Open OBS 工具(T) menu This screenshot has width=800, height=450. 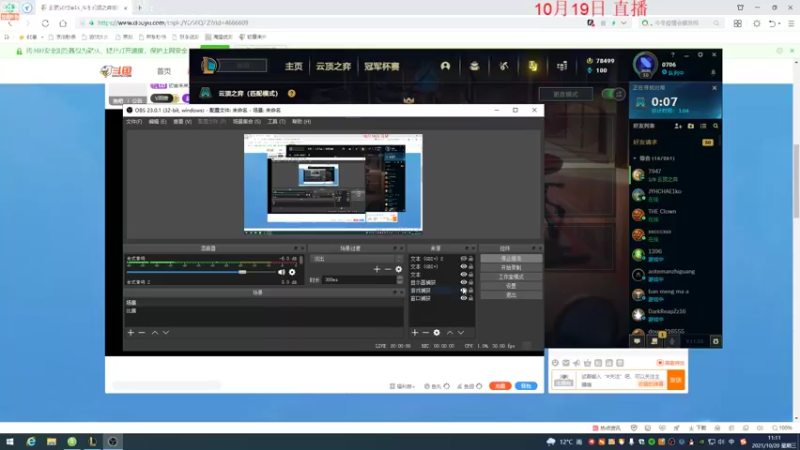(x=277, y=121)
